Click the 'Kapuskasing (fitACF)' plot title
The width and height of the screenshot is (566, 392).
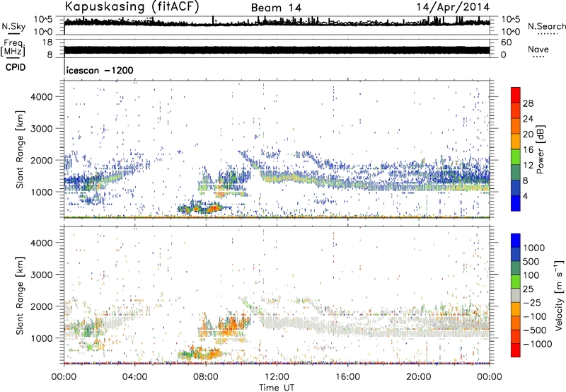click(132, 6)
